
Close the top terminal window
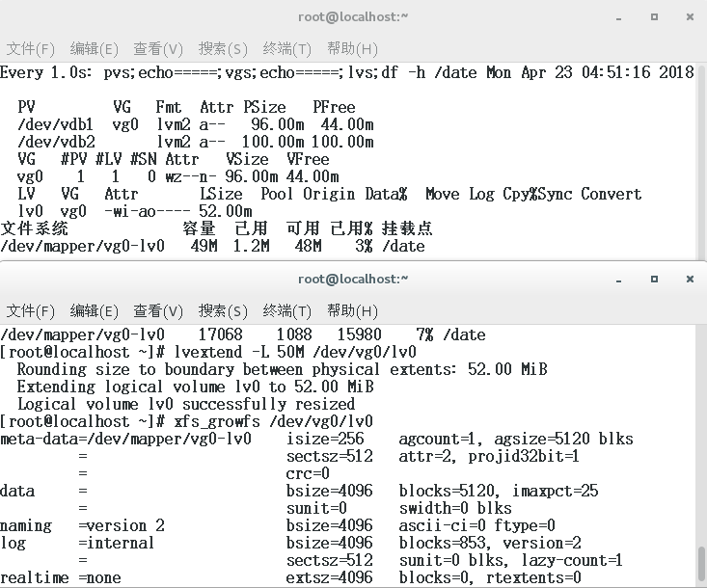point(690,17)
